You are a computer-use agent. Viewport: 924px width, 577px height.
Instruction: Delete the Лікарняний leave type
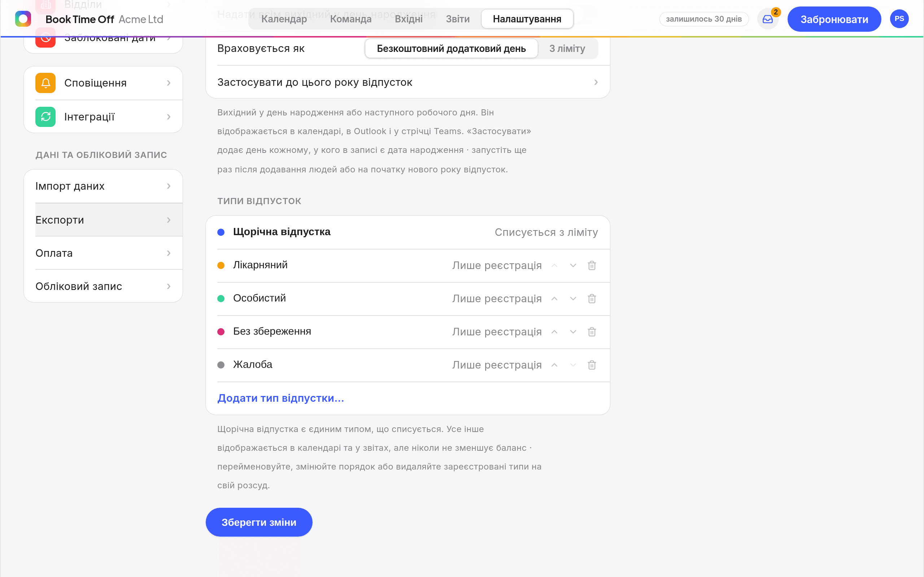coord(592,265)
